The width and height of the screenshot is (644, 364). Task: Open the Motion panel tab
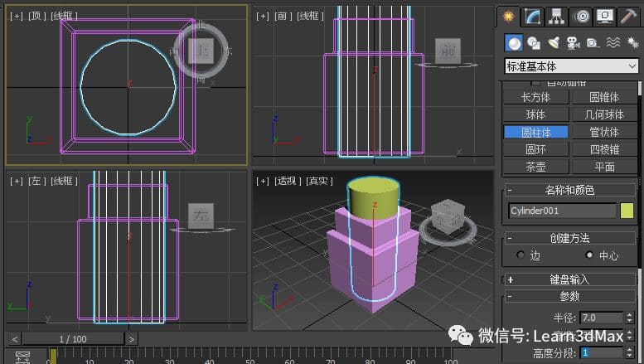coord(581,17)
